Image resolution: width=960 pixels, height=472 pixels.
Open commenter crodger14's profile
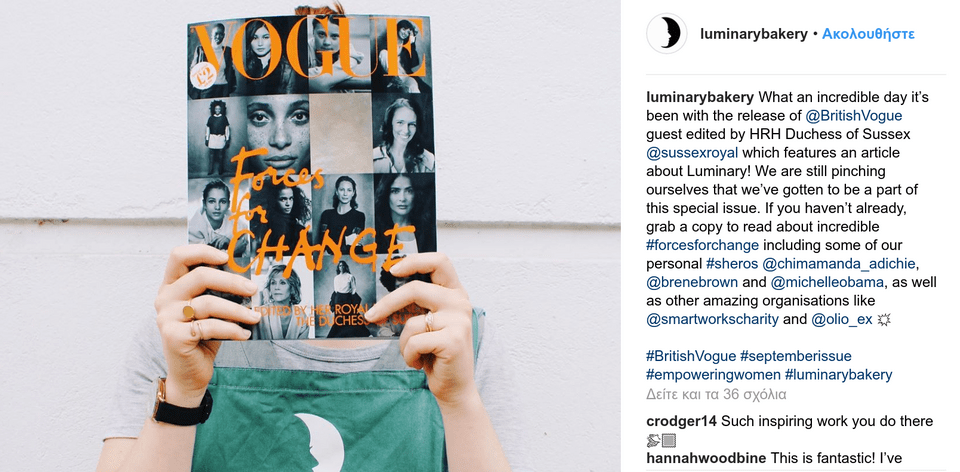point(681,421)
